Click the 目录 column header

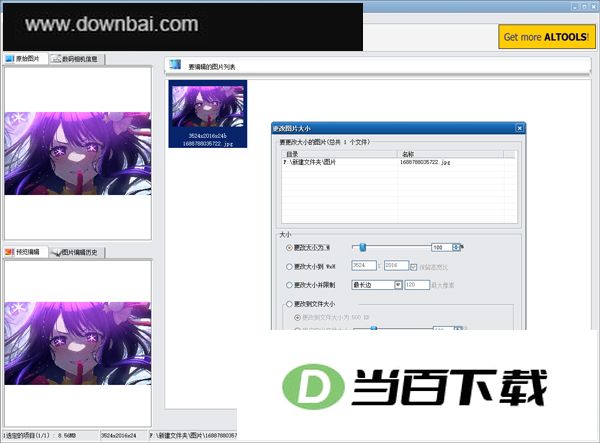point(340,154)
